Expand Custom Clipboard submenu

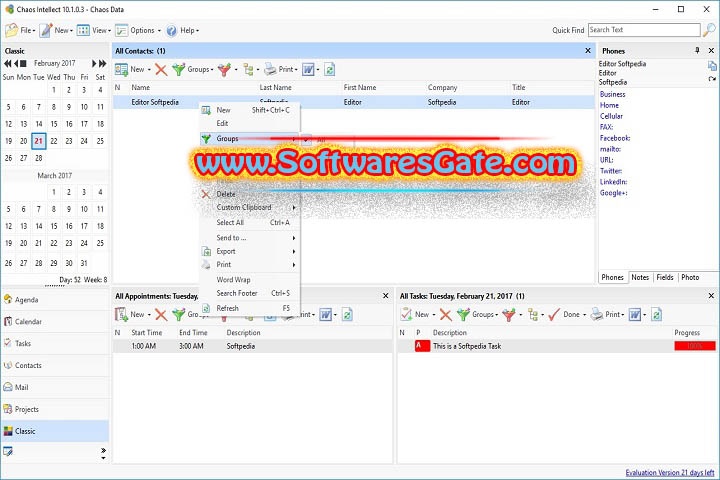click(x=250, y=208)
